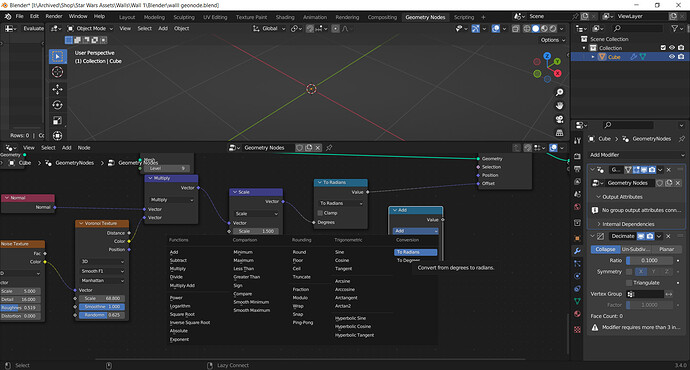Open Object Mode dropdown

coord(90,29)
